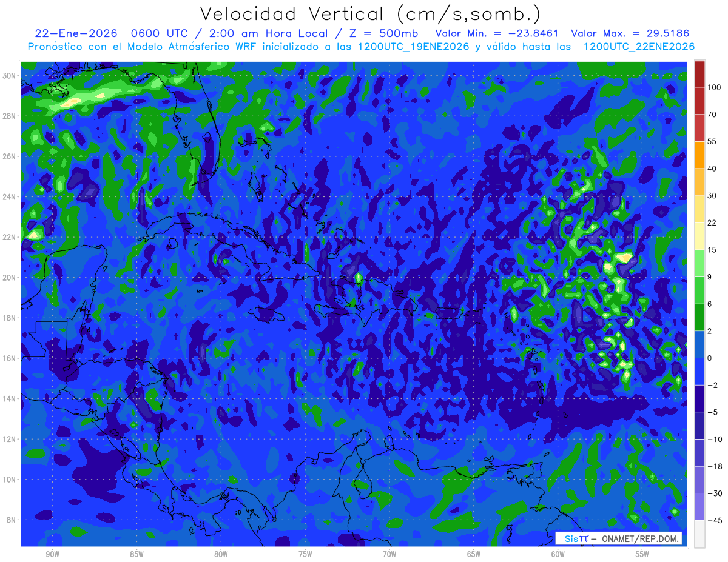Viewport: 728px width, 562px height.
Task: Click the colorbar swatch between 55 and 70
Action: 699,128
